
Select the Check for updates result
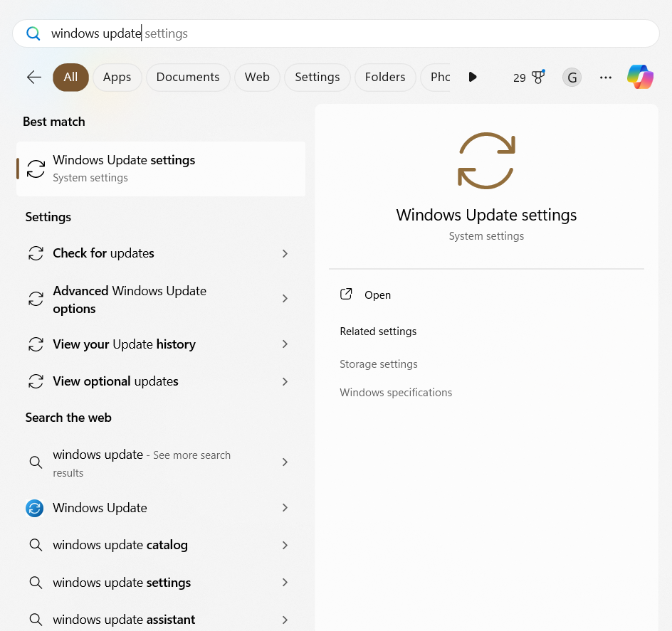[161, 253]
